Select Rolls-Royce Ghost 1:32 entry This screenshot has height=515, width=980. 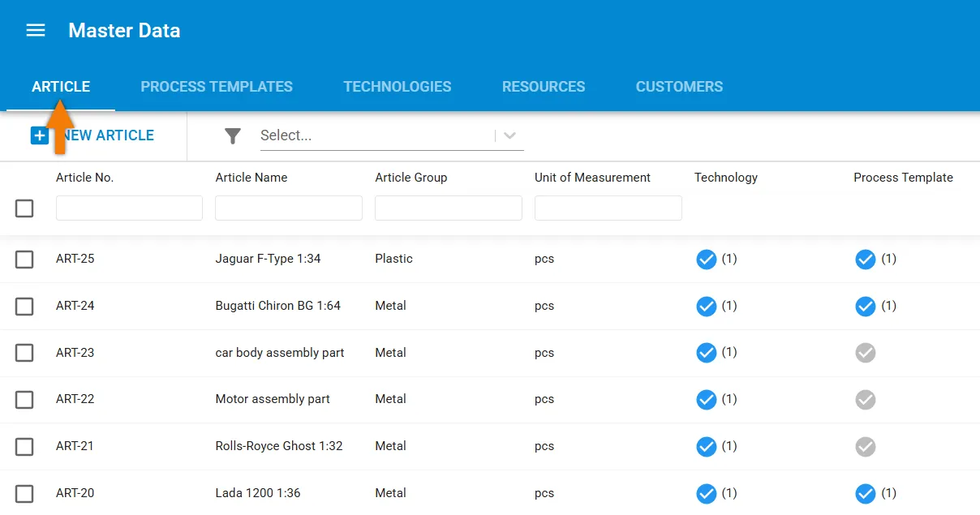[279, 446]
